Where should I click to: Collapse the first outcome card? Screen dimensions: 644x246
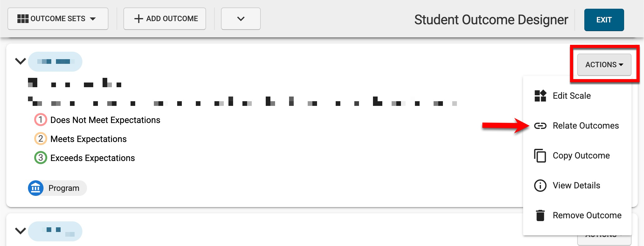pos(21,61)
